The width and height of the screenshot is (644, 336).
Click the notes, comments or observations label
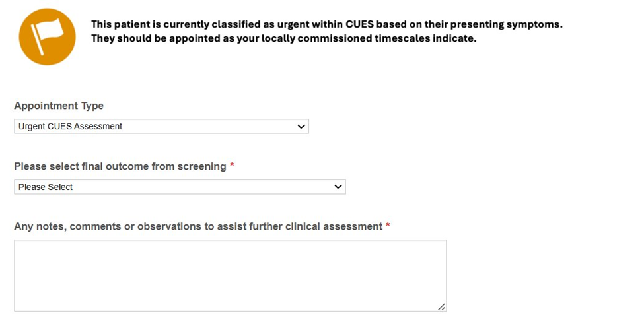tap(198, 226)
